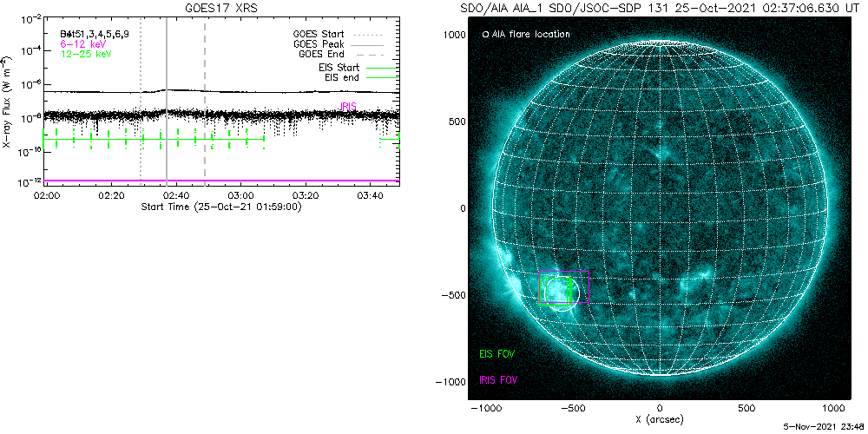Click the 02:00 time tick label
The image size is (868, 434).
tap(47, 196)
